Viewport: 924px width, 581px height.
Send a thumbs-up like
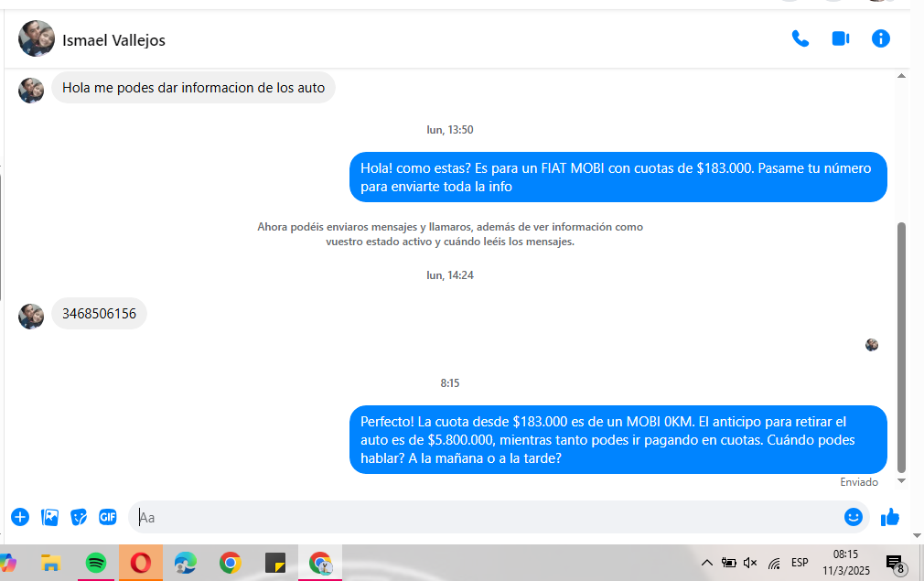[889, 517]
